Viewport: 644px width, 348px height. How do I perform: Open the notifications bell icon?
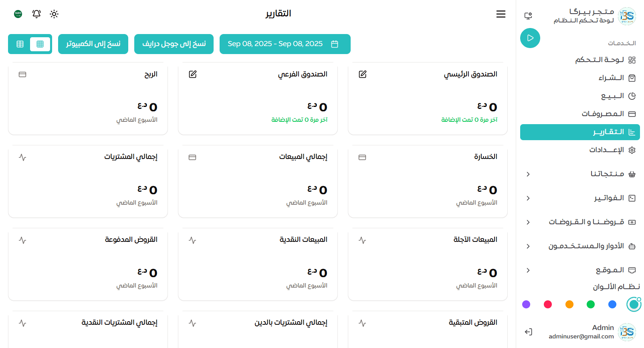point(36,14)
